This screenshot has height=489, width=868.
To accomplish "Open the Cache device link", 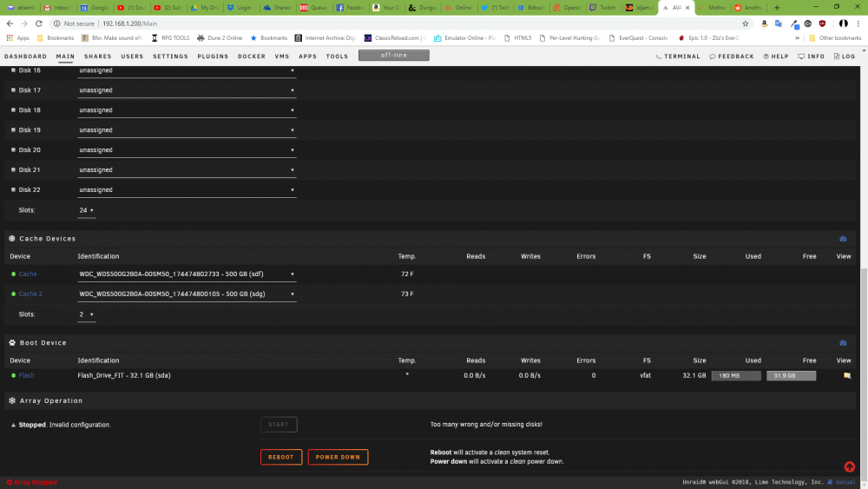I will click(x=28, y=274).
